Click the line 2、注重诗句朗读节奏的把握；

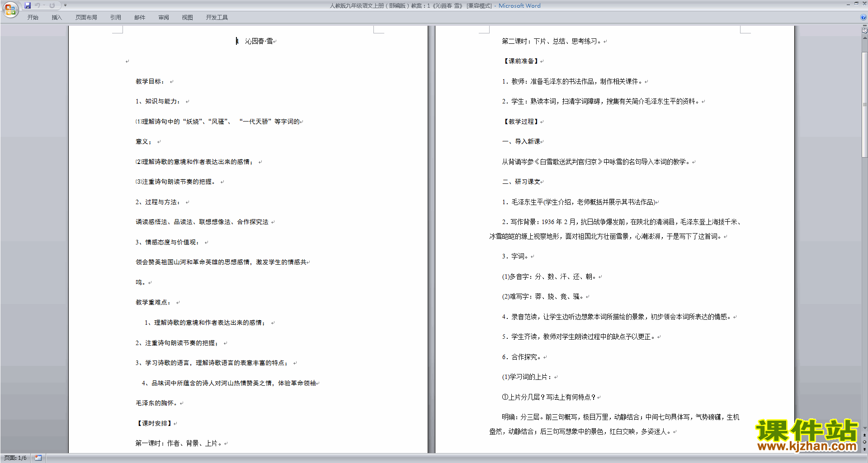[x=177, y=343]
